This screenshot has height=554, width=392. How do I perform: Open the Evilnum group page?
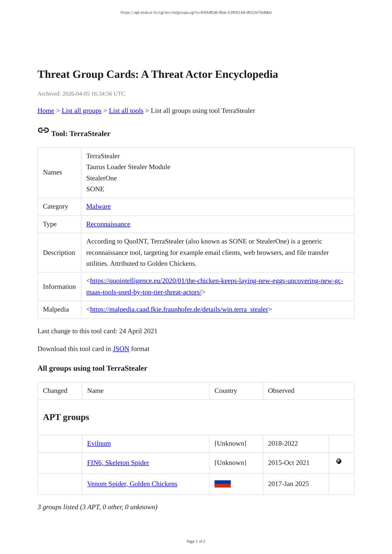[99, 443]
